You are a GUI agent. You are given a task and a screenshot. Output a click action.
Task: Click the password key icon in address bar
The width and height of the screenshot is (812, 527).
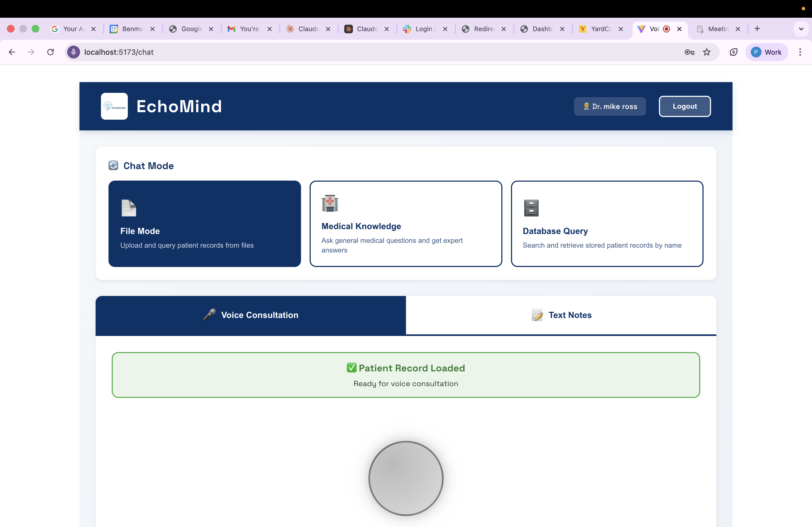pos(690,52)
